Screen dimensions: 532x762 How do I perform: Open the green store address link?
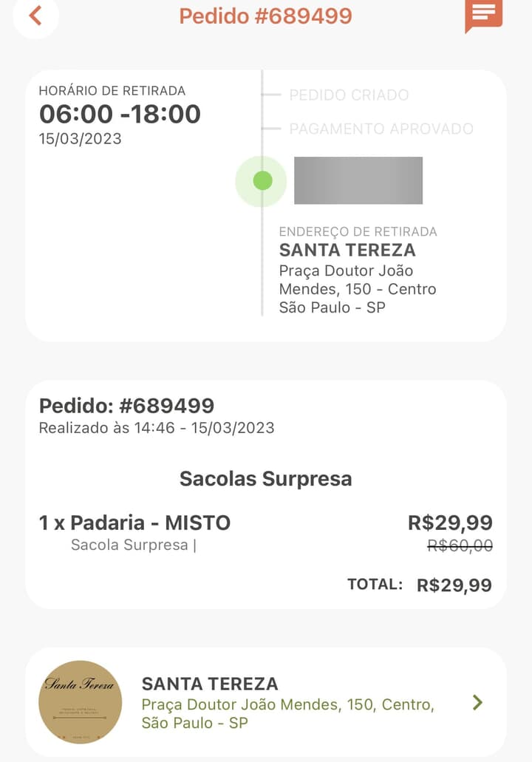point(287,713)
